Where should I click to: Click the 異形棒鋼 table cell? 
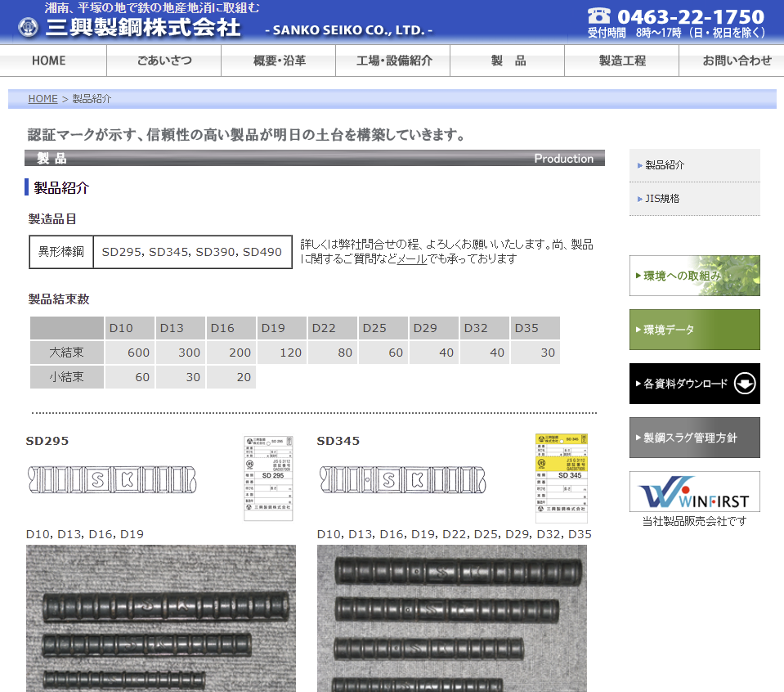click(x=61, y=252)
